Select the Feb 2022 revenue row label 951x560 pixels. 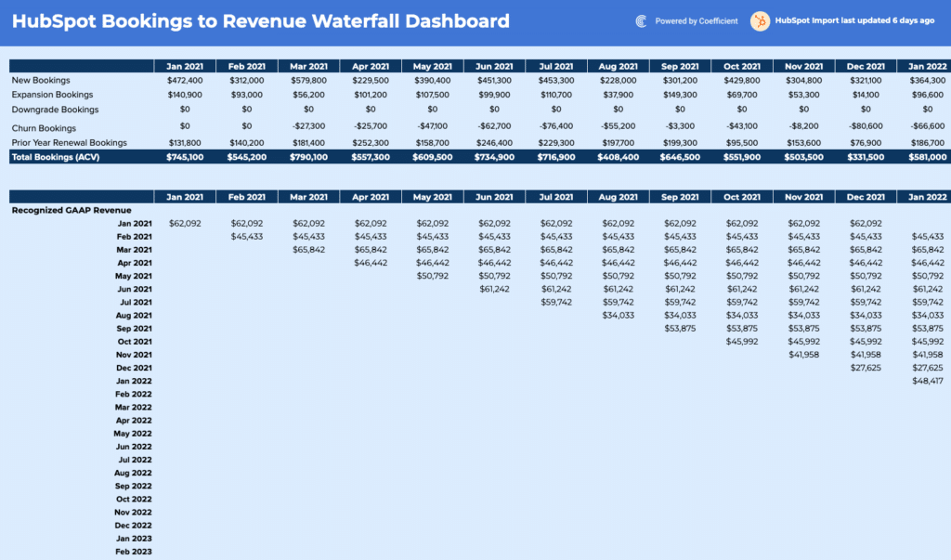[134, 395]
